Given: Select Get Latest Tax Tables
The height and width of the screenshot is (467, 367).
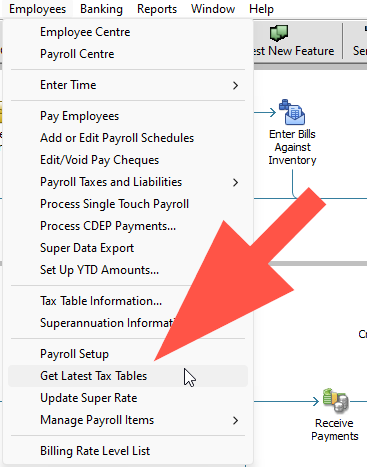Looking at the screenshot, I should 128,376.
